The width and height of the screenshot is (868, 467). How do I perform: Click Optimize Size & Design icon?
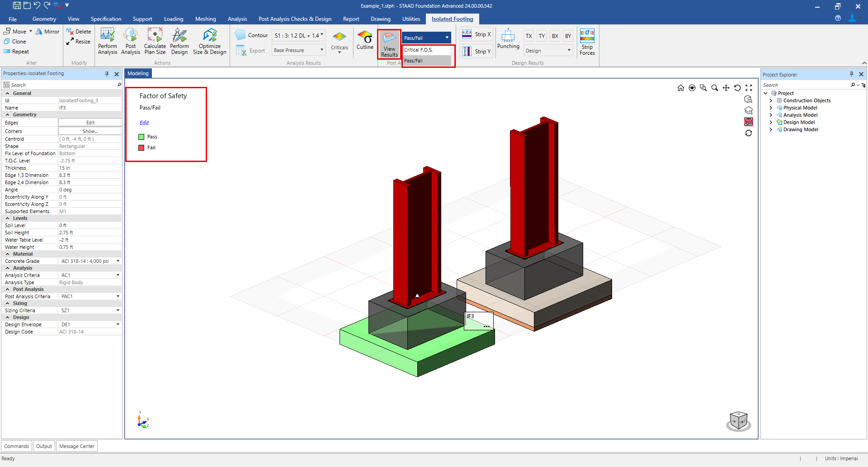[210, 41]
